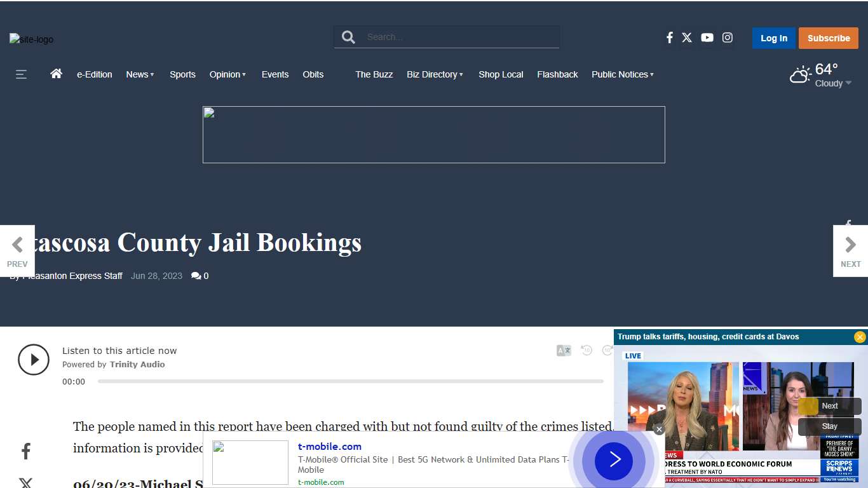Open the YouTube icon in header

pyautogui.click(x=707, y=37)
